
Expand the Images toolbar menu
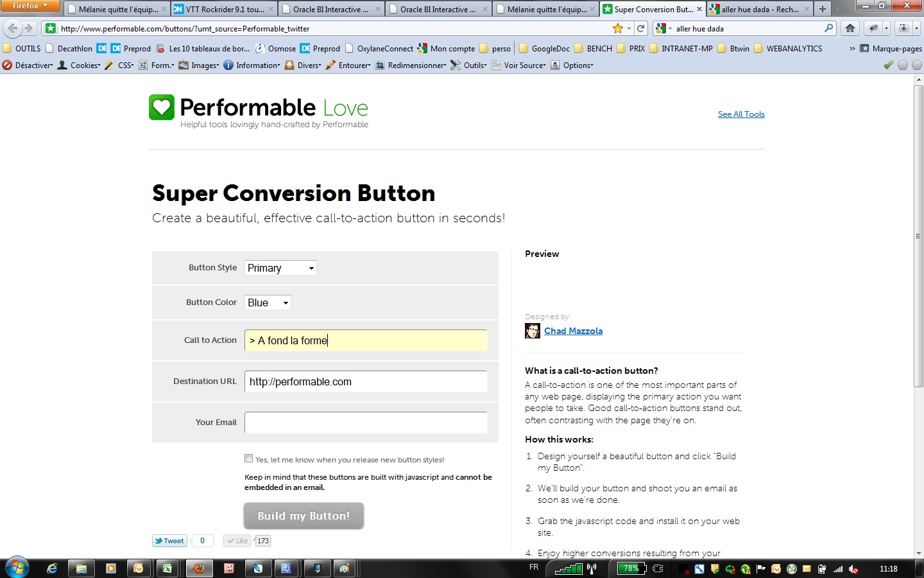[199, 65]
